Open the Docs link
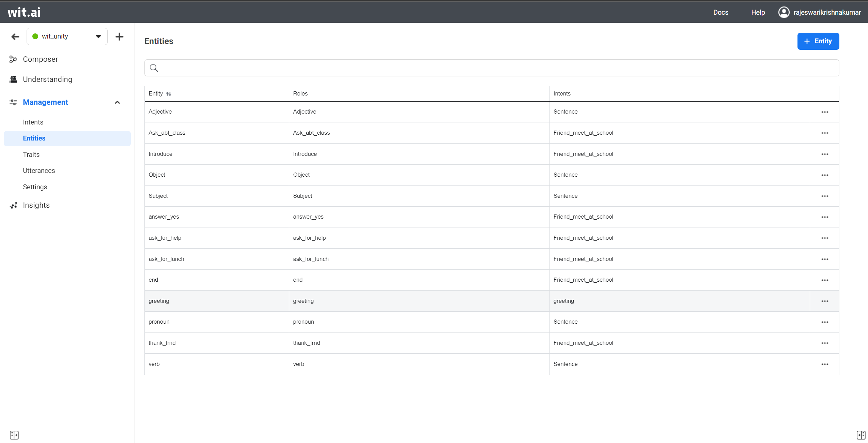The image size is (868, 443). click(721, 12)
